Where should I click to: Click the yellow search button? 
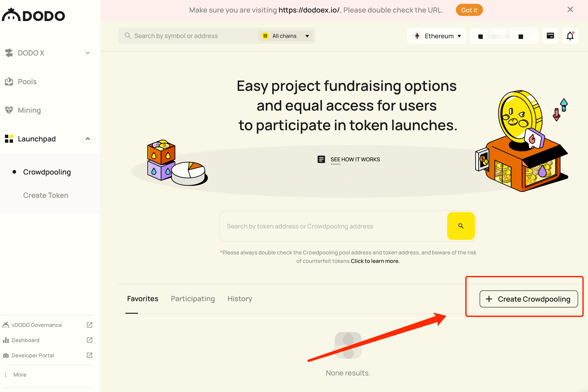tap(461, 226)
